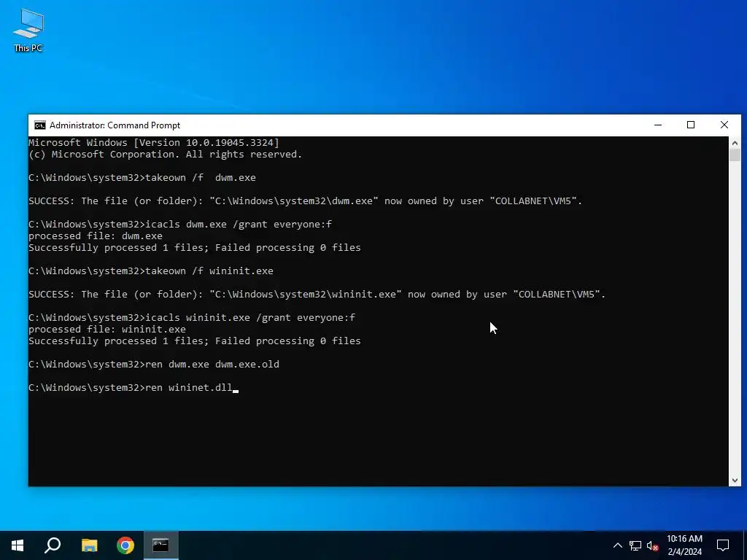
Task: Click the 'Administrator: Command Prompt' title text
Action: 115,125
